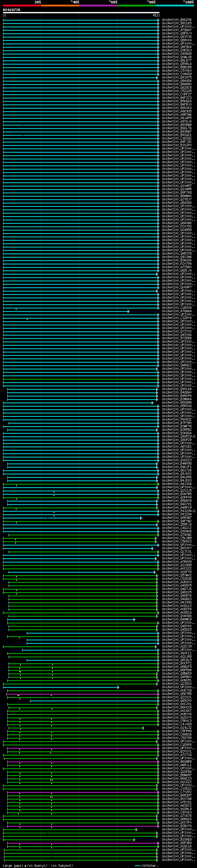Click the orange ~40% identity legend segment
The width and height of the screenshot is (197, 868).
[60, 6]
